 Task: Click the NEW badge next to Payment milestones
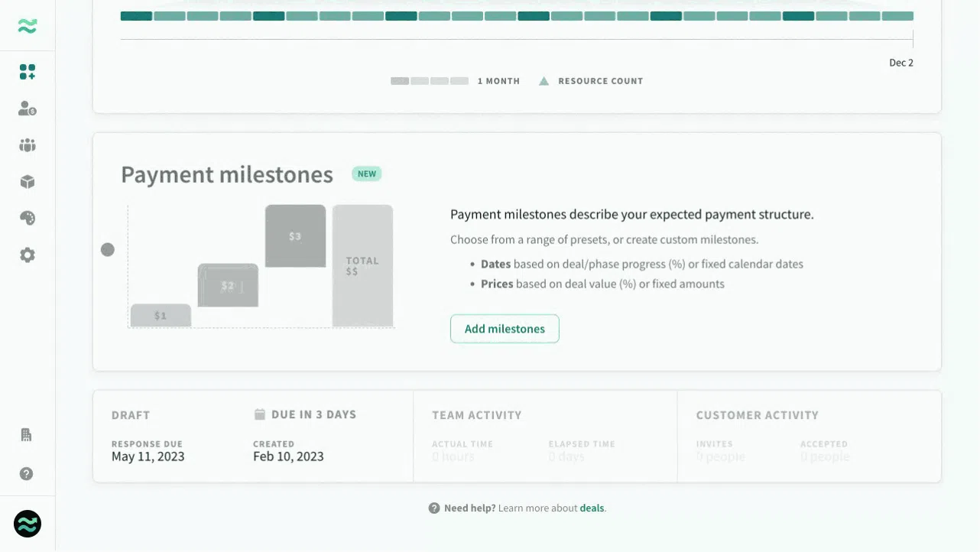tap(367, 174)
